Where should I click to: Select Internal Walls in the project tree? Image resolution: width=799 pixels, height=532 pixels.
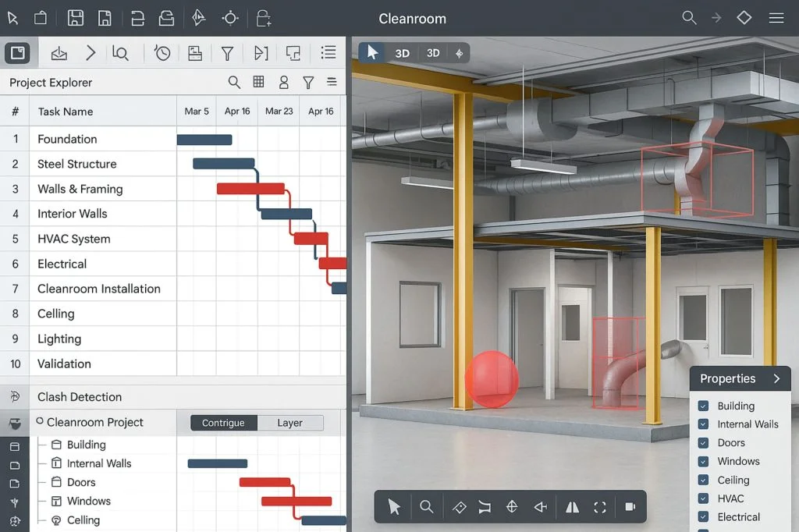click(x=99, y=463)
